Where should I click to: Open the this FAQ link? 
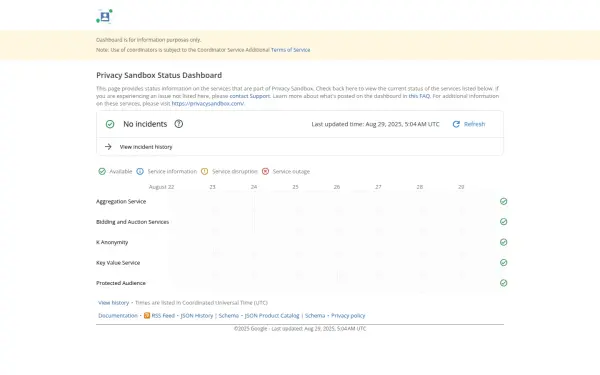tap(419, 96)
